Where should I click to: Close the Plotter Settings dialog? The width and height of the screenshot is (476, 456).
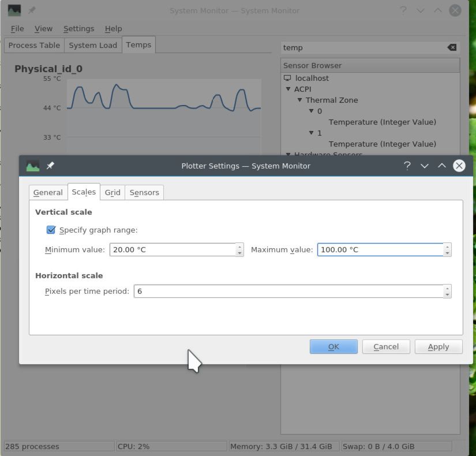tap(459, 166)
